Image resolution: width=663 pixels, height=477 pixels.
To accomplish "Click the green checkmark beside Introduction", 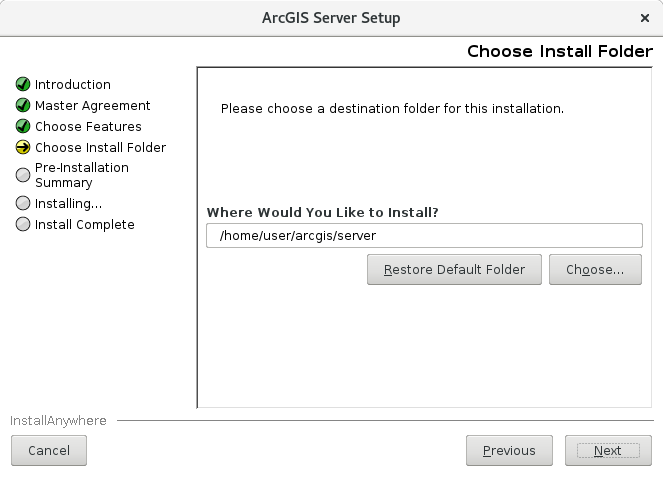I will 23,85.
